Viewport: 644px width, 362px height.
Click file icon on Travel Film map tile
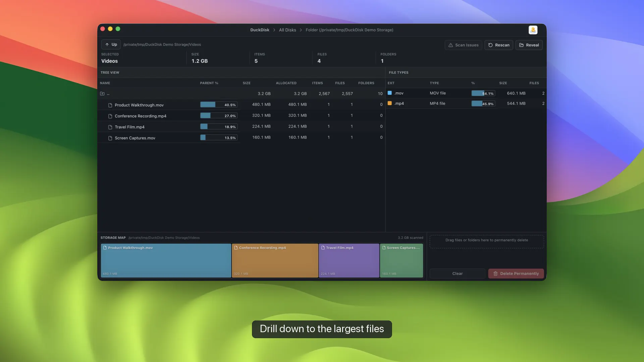point(323,248)
